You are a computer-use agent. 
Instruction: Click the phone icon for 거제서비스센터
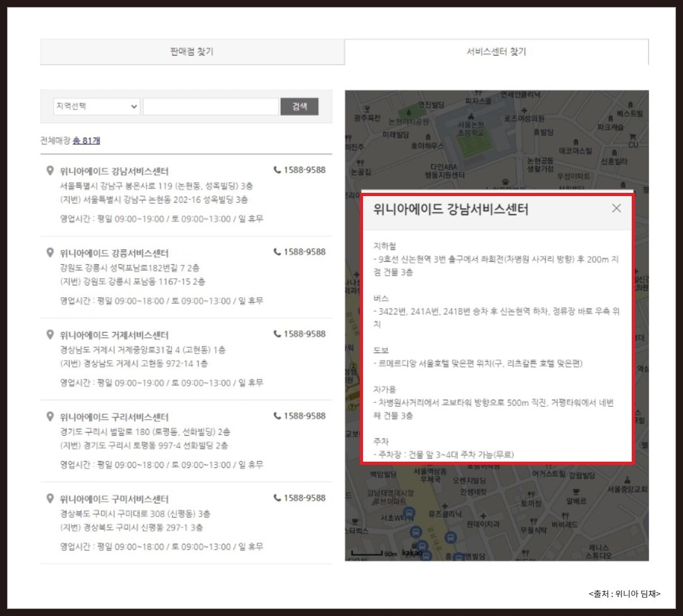[277, 334]
